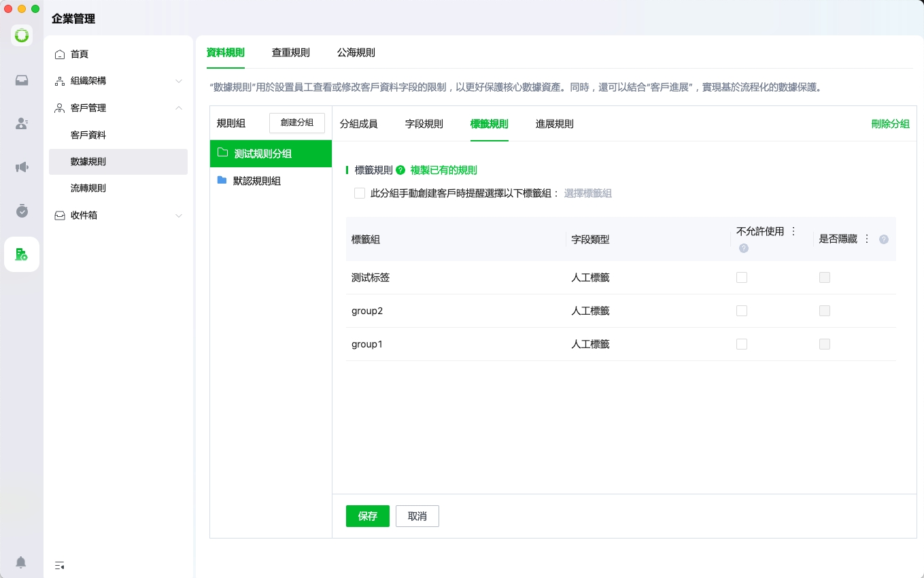Click the help icon under 不允許使用
Viewport: 924px width, 578px height.
pos(744,248)
